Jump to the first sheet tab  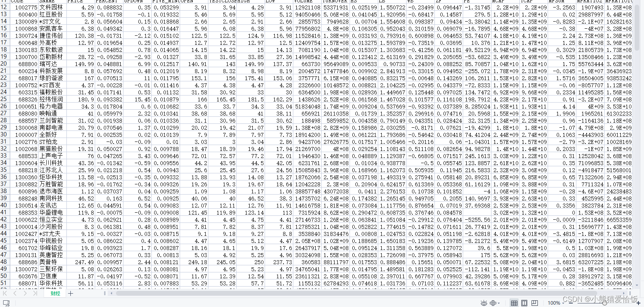(5, 293)
